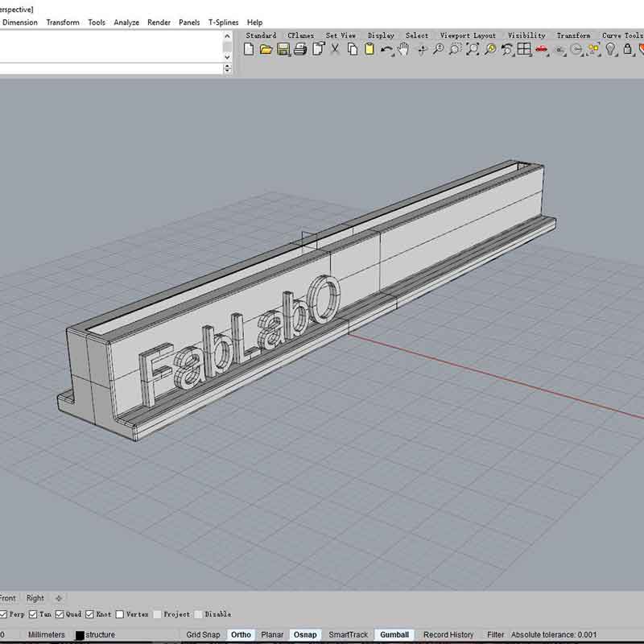
Task: Click the Filter button in the status bar
Action: tap(495, 634)
